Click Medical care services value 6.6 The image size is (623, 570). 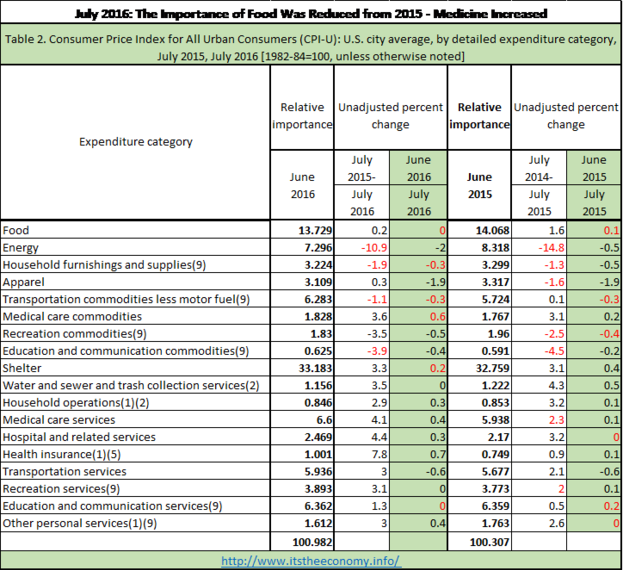pos(324,420)
